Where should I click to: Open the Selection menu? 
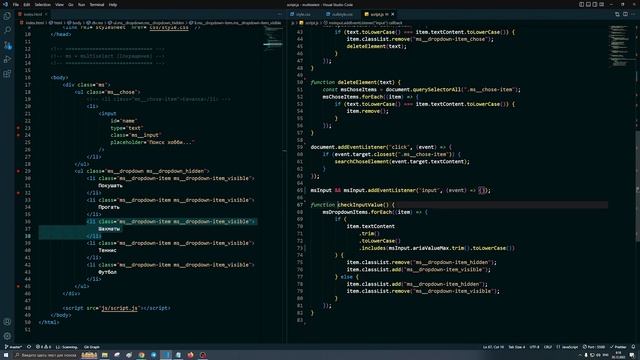click(x=42, y=4)
